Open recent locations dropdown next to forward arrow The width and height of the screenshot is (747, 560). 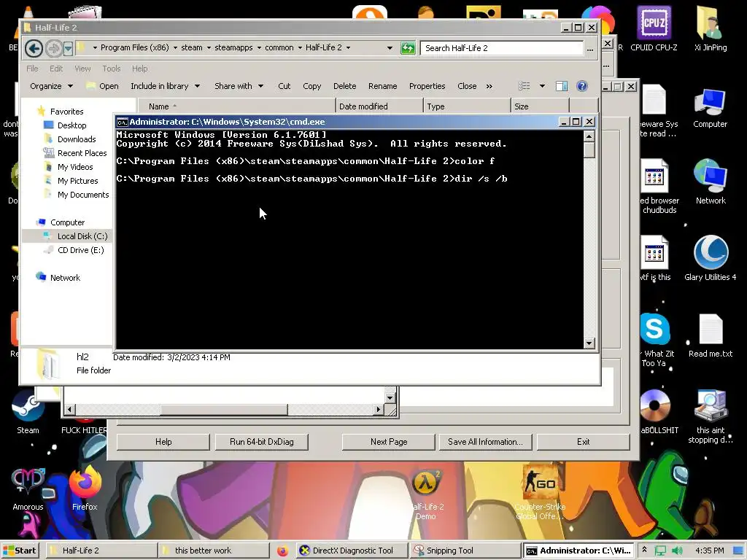tap(68, 48)
